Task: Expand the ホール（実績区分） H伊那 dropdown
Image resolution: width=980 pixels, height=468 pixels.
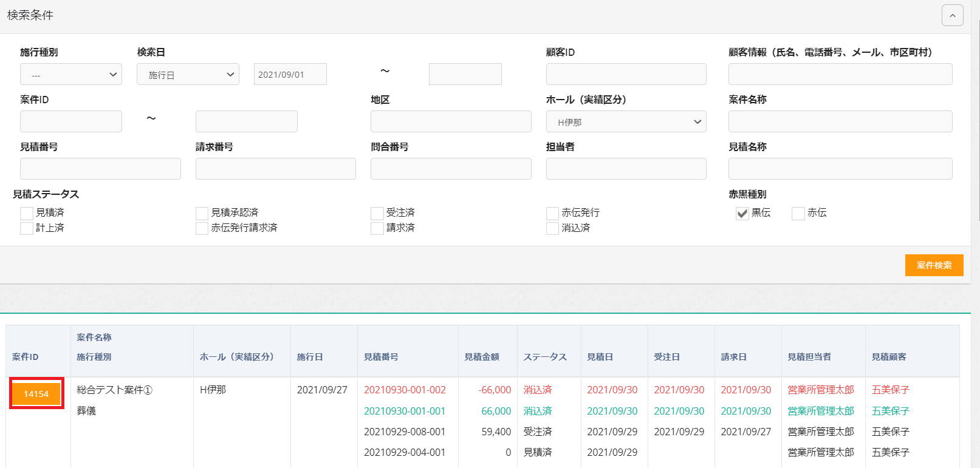Action: click(626, 122)
